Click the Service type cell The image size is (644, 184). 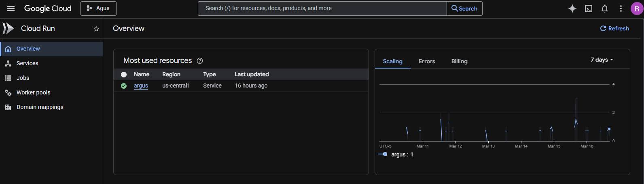click(x=212, y=86)
